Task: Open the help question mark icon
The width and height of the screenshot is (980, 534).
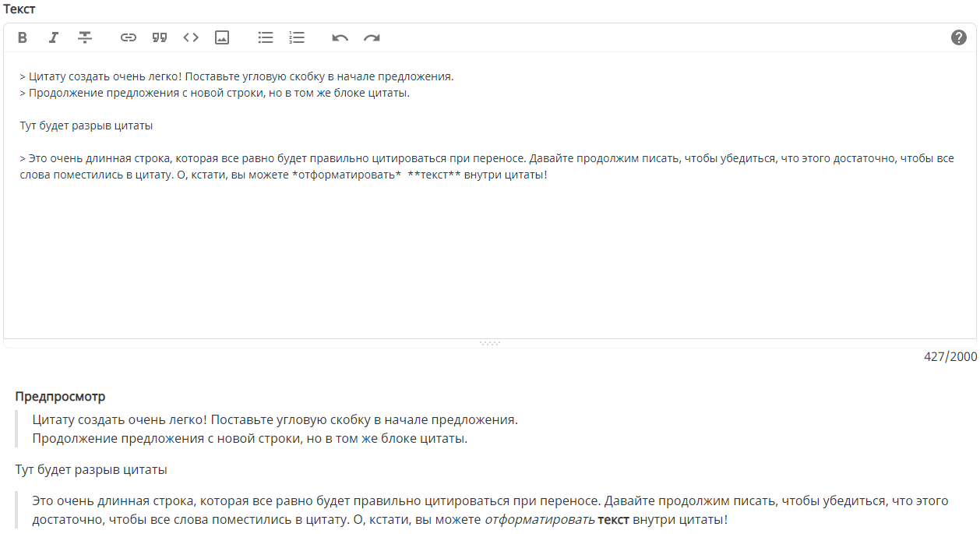Action: [959, 37]
